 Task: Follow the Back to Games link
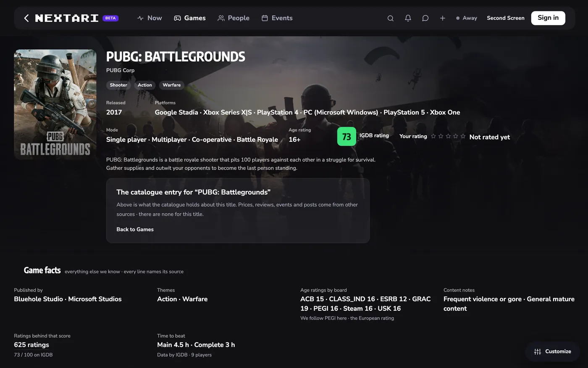click(x=135, y=229)
